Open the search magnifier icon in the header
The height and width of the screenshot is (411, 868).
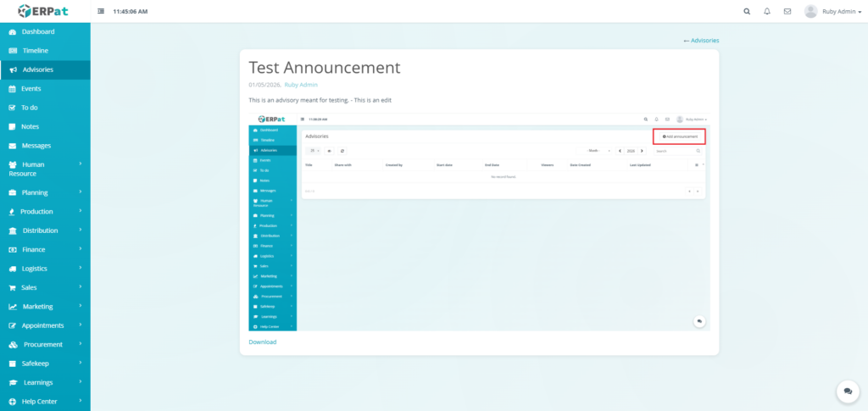coord(747,11)
